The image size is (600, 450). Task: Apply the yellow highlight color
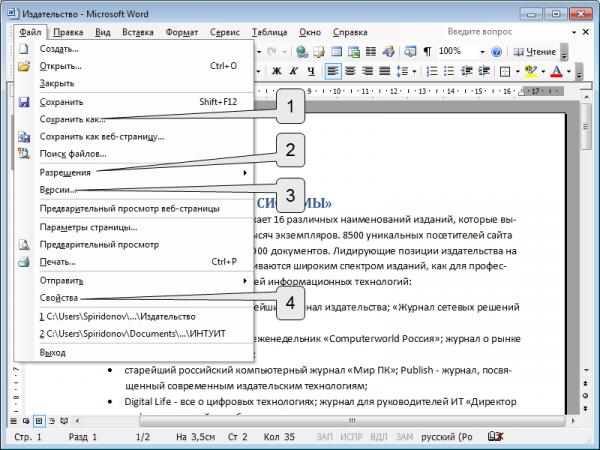pos(531,71)
